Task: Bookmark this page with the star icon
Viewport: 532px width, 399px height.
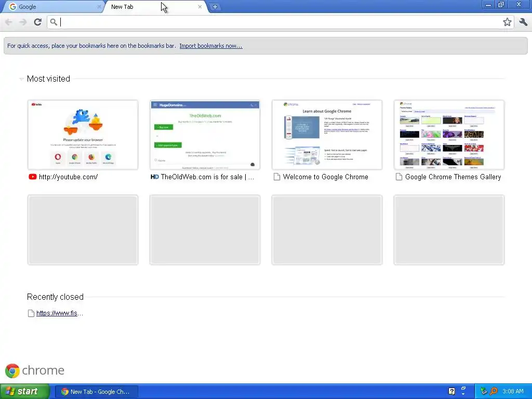Action: point(507,22)
